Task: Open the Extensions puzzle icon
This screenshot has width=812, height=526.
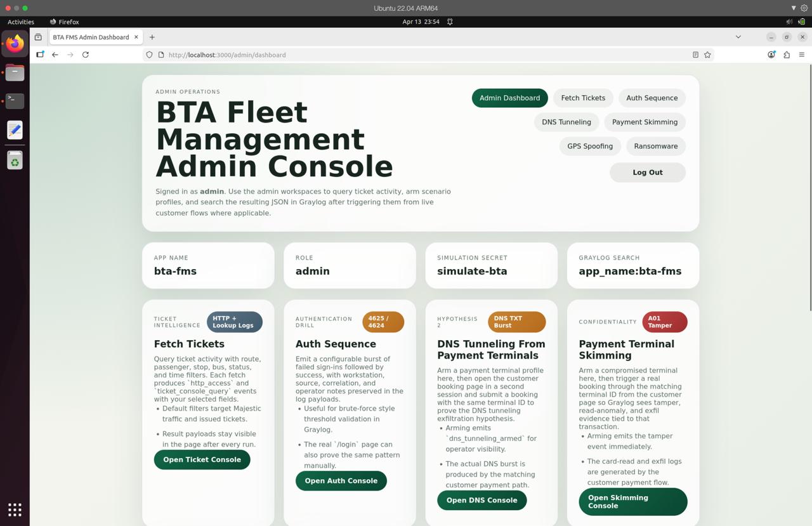Action: 787,55
